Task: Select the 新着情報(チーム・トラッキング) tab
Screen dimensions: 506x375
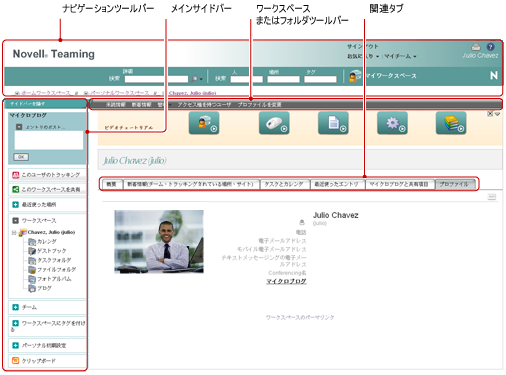Action: point(191,184)
